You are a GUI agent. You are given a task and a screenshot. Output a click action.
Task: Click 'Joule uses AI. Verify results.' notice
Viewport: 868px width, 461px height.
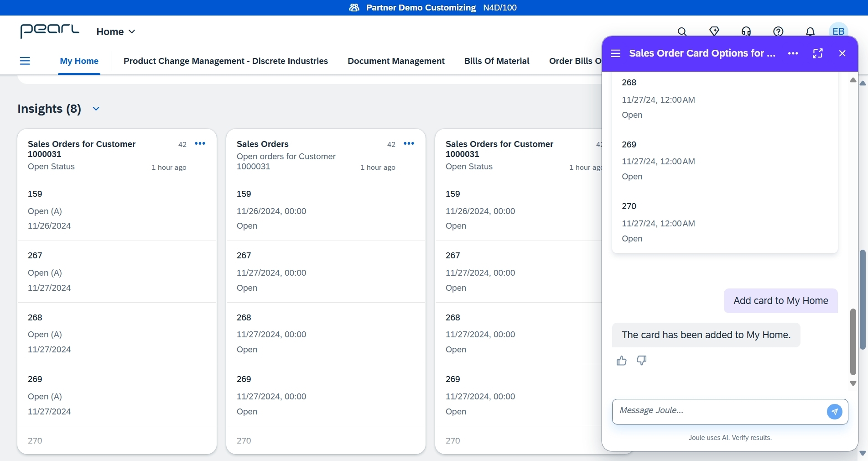(730, 438)
